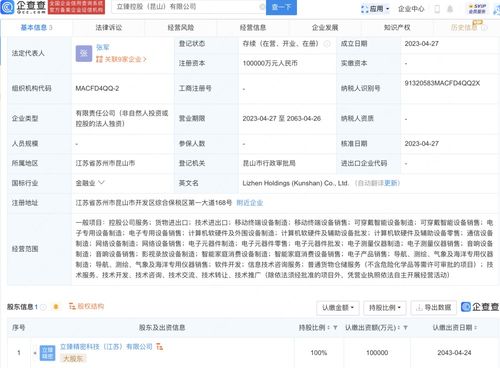Clear the search box with the X icon
The image size is (500, 368).
[262, 7]
